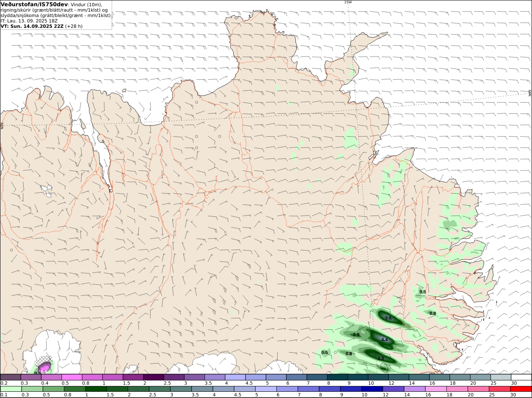The height and width of the screenshot is (398, 532).
Task: Click the 'rigning/skúrir' legend description line
Action: [54, 10]
